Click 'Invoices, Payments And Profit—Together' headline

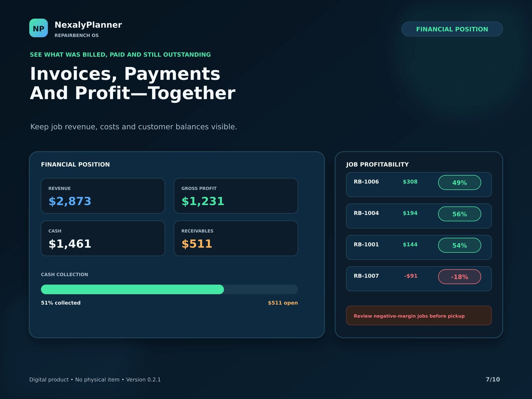[133, 83]
